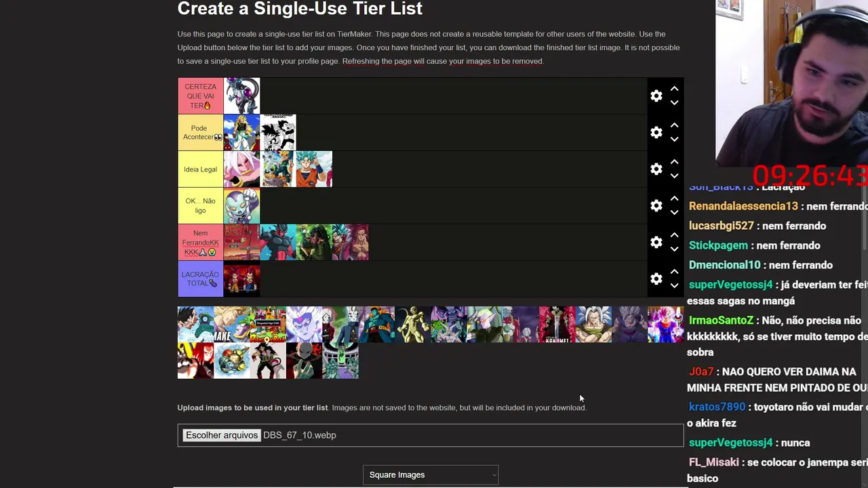Move LACRAÇÃO TOTAL tier down
Image resolution: width=868 pixels, height=488 pixels.
tap(674, 286)
